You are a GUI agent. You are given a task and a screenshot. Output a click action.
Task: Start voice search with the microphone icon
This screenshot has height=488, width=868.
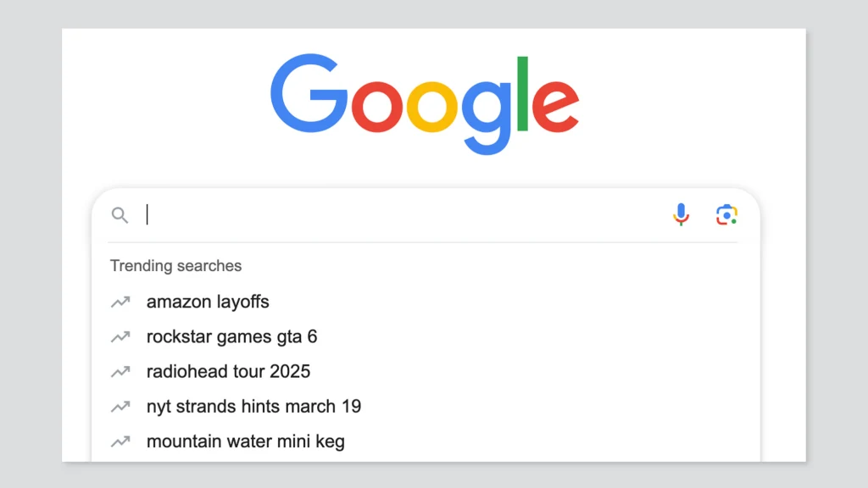click(x=681, y=214)
